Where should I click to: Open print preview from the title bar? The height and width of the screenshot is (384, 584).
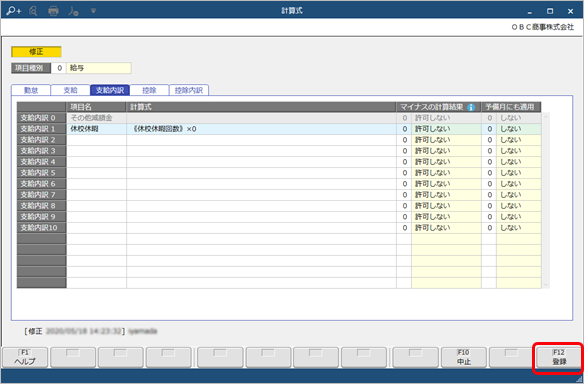pyautogui.click(x=33, y=11)
